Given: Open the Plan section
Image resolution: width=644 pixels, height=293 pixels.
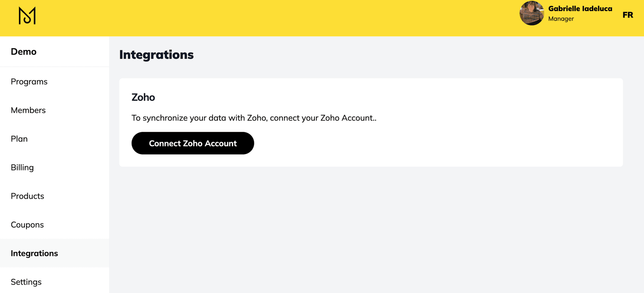Looking at the screenshot, I should click(19, 139).
